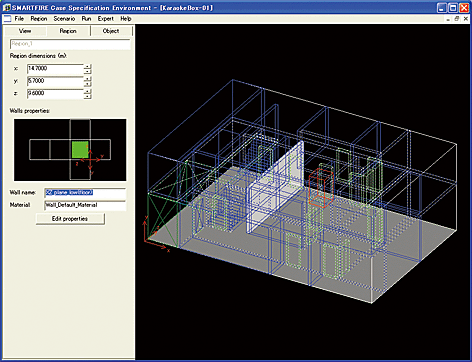Click the Wall name text field
The width and height of the screenshot is (472, 362).
85,193
